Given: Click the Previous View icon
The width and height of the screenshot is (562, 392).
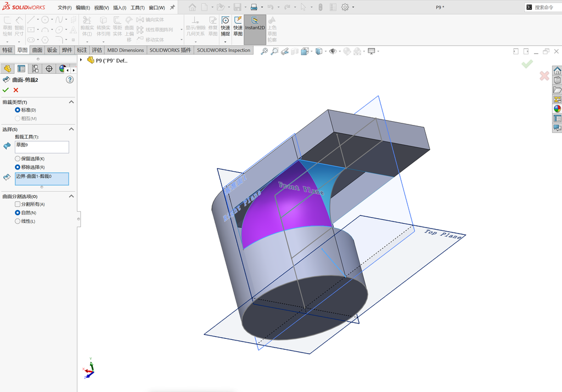Looking at the screenshot, I should coord(285,51).
